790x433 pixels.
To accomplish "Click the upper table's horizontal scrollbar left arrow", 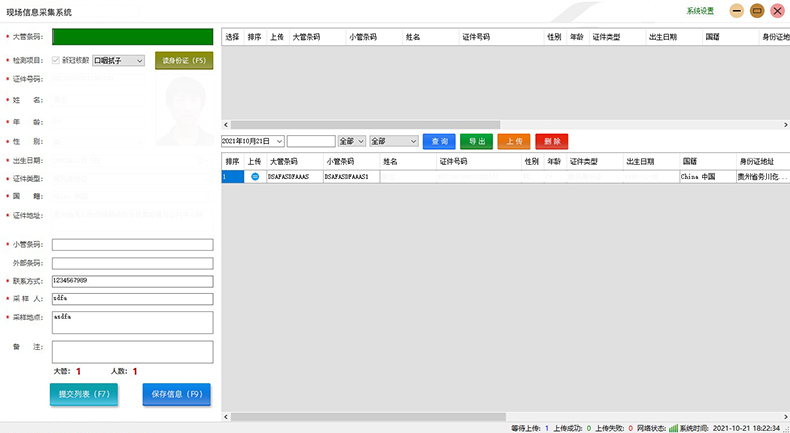I will point(226,123).
